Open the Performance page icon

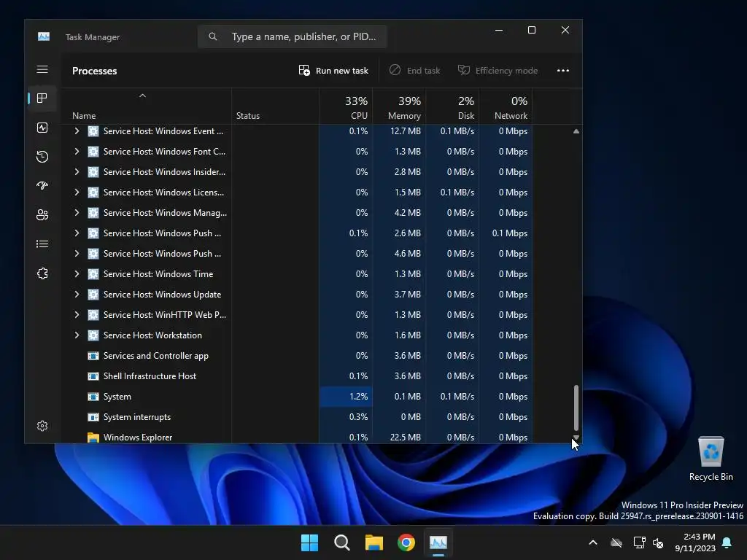tap(42, 128)
